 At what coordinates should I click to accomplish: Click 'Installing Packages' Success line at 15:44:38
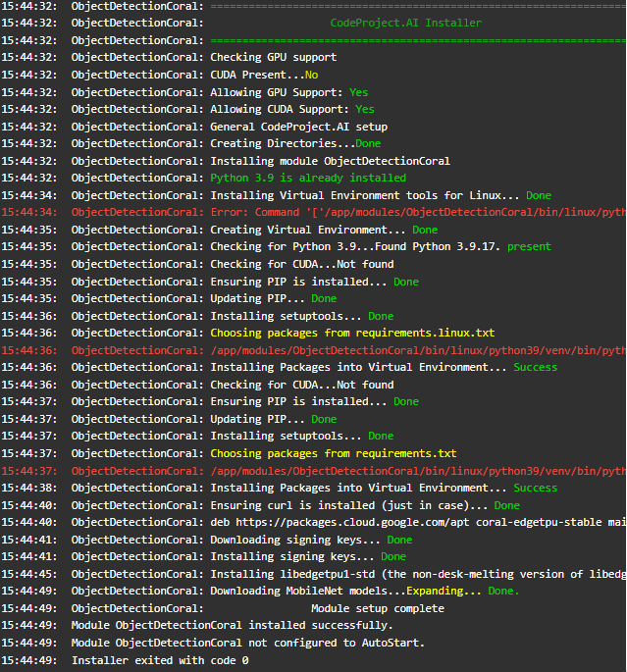point(280,489)
